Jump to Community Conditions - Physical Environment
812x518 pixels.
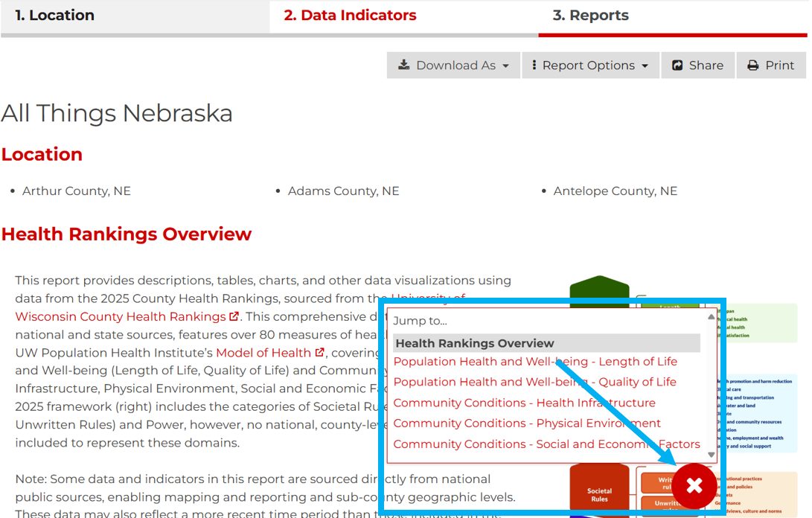pyautogui.click(x=527, y=423)
